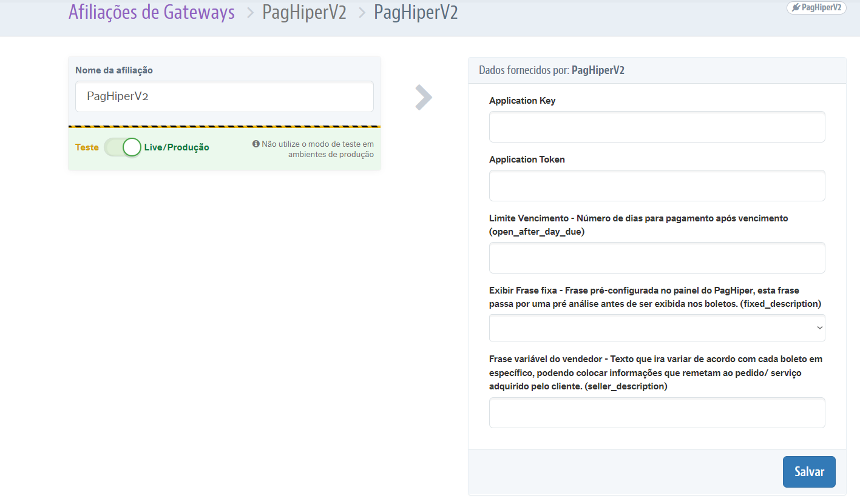Focus the Limite Vencimento days field
The image size is (860, 504).
pos(657,258)
